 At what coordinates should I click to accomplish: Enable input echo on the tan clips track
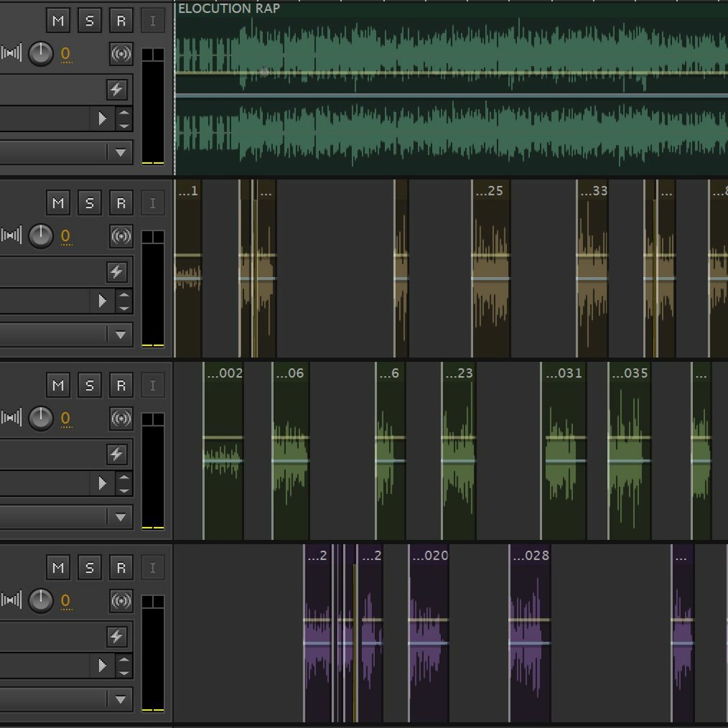(121, 236)
